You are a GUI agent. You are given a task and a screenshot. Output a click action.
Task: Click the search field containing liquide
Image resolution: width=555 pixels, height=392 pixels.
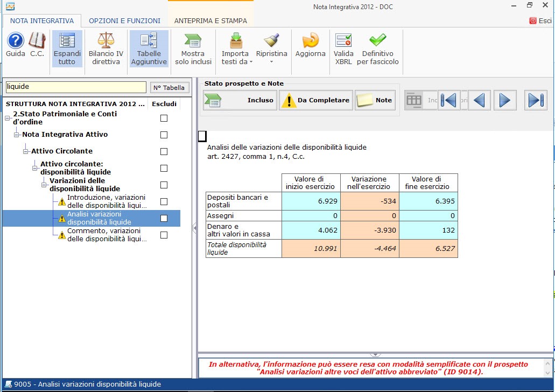(76, 87)
